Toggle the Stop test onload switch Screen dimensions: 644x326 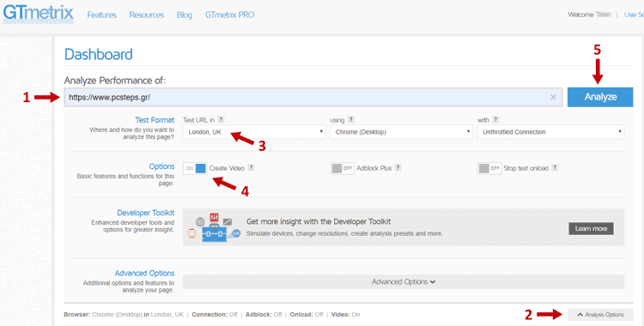click(x=489, y=168)
